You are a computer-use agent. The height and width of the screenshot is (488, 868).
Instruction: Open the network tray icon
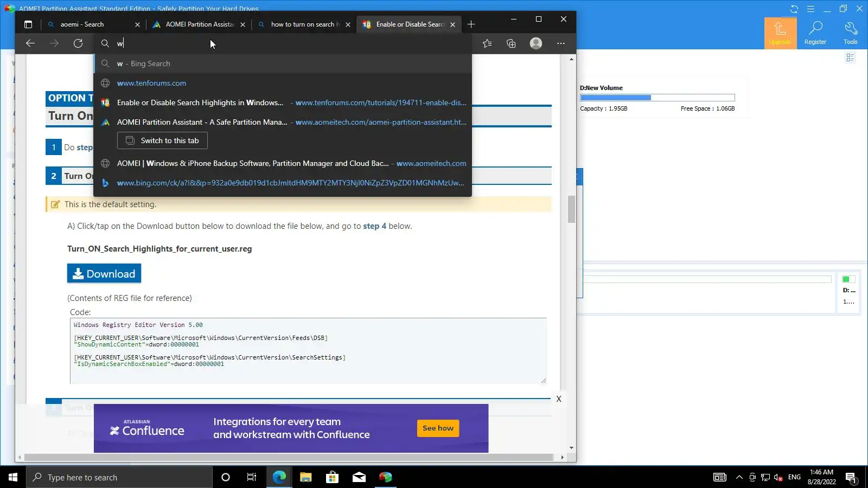tap(765, 477)
